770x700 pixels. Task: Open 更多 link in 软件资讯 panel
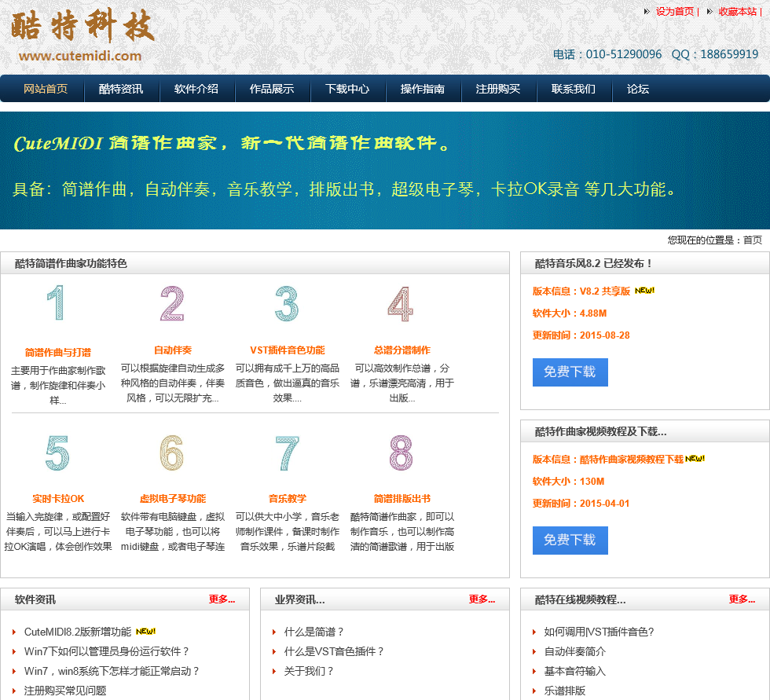coord(222,599)
